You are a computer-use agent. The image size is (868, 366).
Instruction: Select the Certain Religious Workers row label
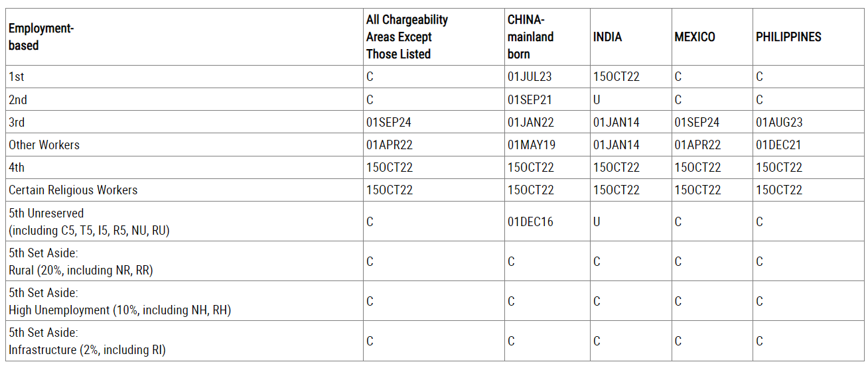(x=73, y=190)
